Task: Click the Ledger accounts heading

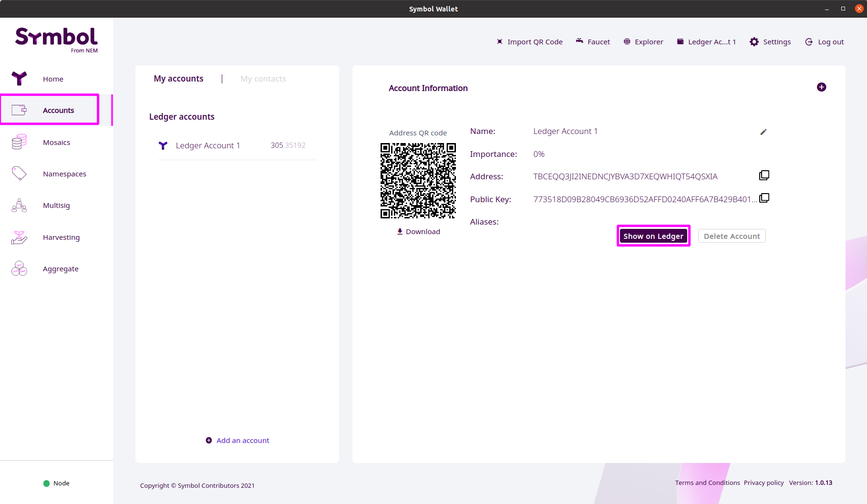Action: pyautogui.click(x=182, y=117)
